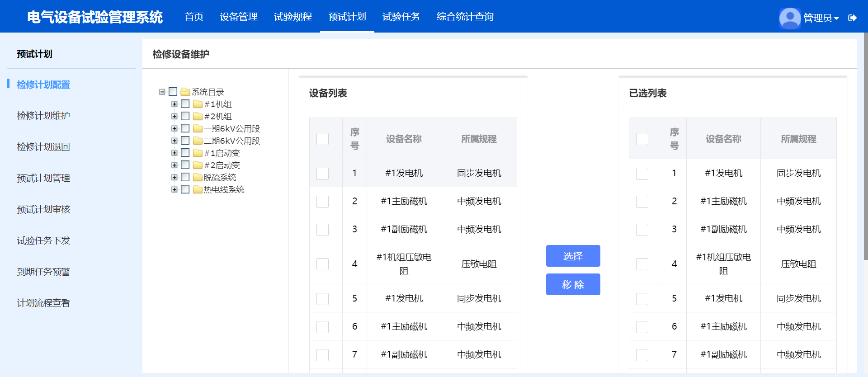Tick the #2启动变 tree checkbox
This screenshot has width=868, height=377.
click(x=185, y=165)
